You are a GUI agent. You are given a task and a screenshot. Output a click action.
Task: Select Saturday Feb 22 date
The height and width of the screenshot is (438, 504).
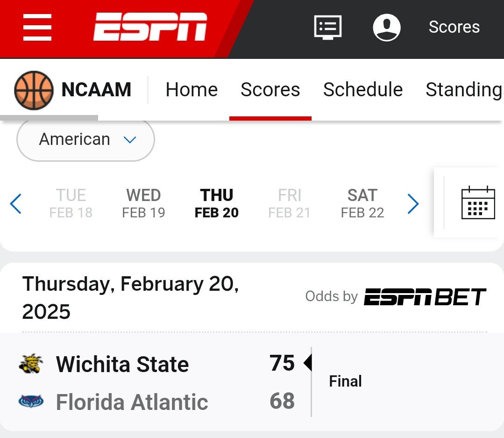[362, 204]
